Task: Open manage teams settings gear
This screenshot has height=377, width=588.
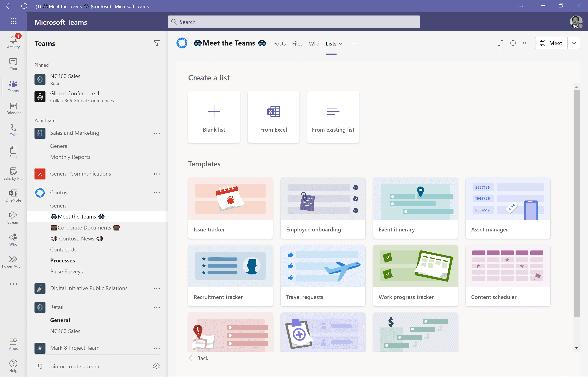Action: coord(156,366)
